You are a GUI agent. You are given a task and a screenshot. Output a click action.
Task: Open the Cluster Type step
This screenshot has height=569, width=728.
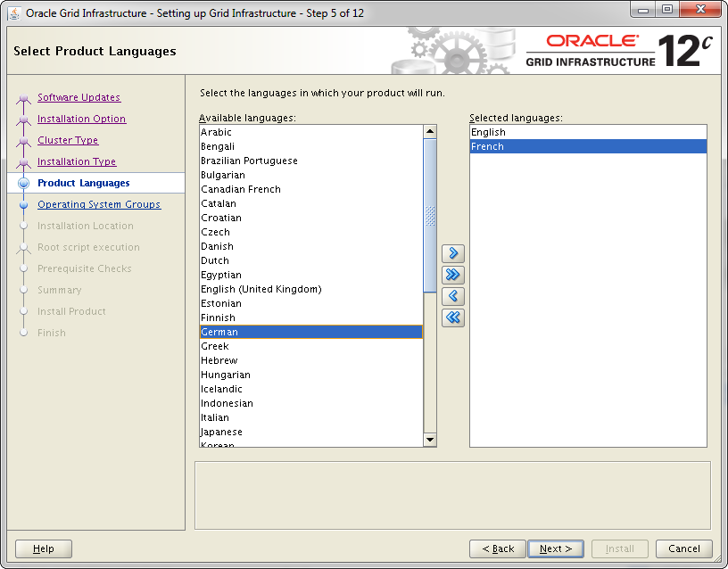[x=68, y=140]
